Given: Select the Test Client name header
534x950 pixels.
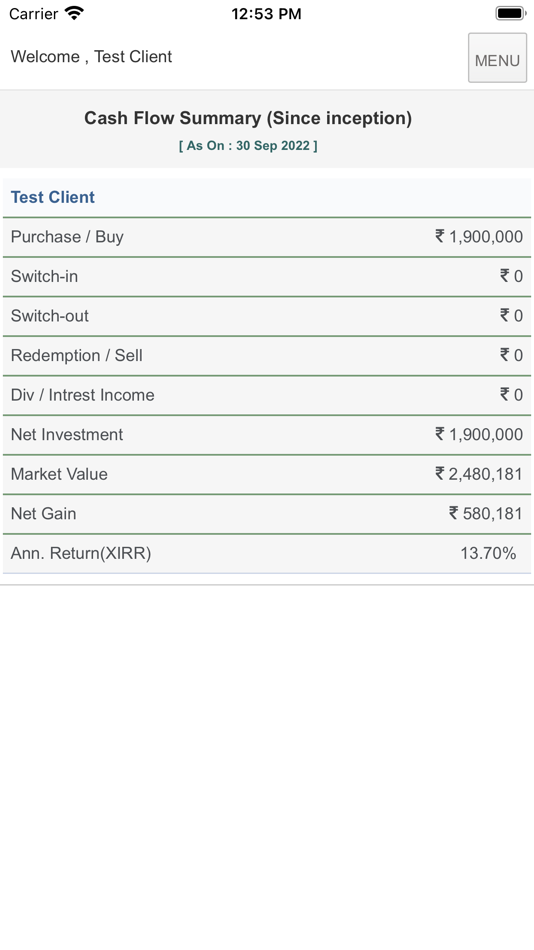Looking at the screenshot, I should click(x=53, y=198).
